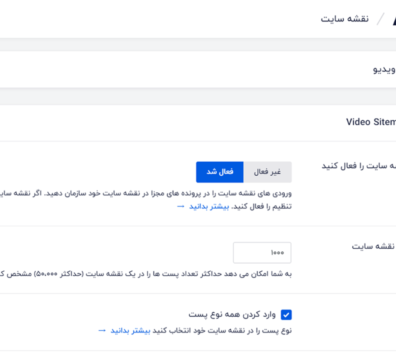This screenshot has width=396, height=360.
Task: Select the فعال شد toggle option
Action: point(220,172)
